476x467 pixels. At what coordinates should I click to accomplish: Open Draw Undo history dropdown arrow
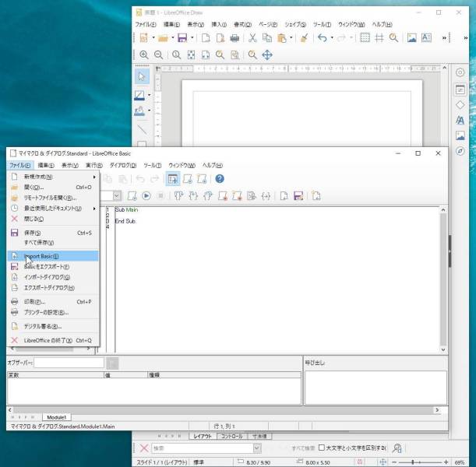coord(332,38)
